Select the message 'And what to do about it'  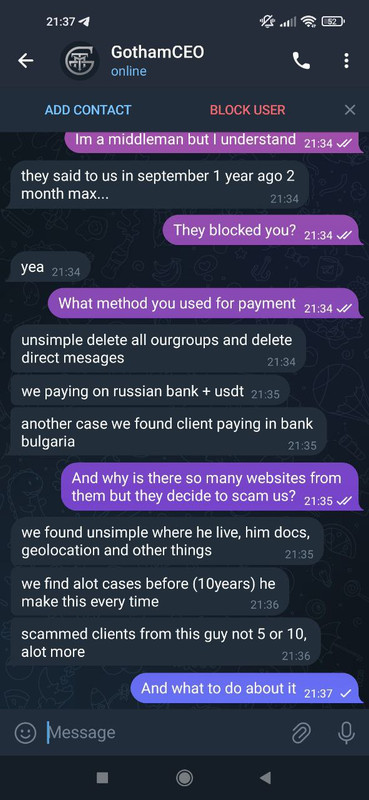pos(247,688)
